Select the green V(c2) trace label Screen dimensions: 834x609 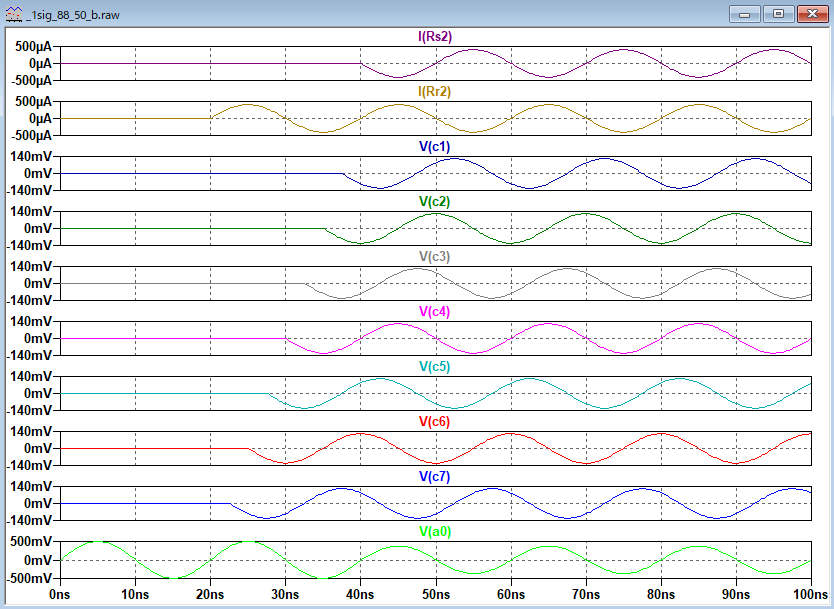coord(434,201)
